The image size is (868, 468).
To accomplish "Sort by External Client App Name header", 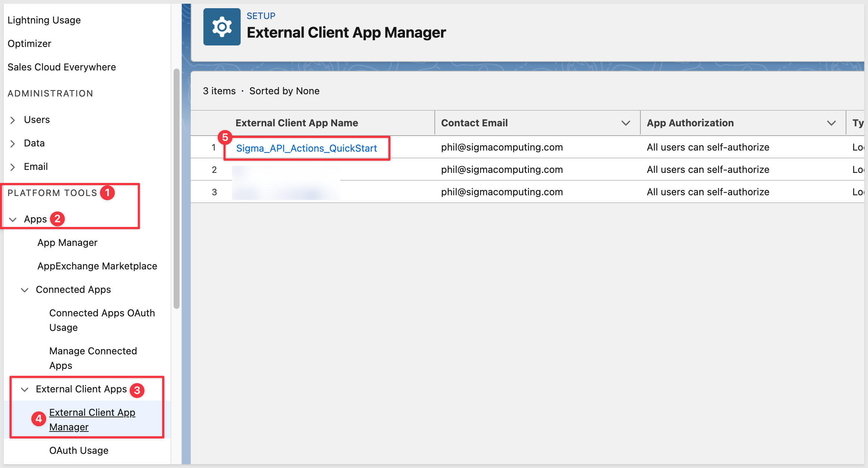I will click(x=297, y=123).
